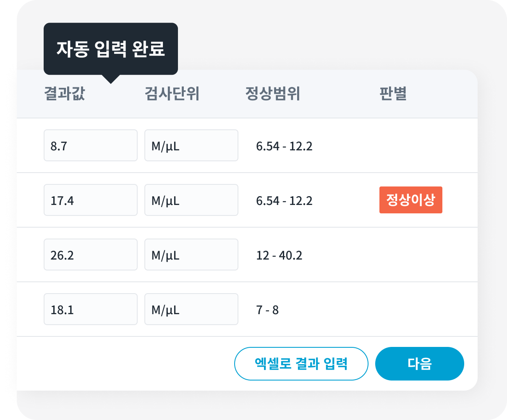Screen dimensions: 507x420
Task: Click the 12 - 40.2 normal range text
Action: 279,255
